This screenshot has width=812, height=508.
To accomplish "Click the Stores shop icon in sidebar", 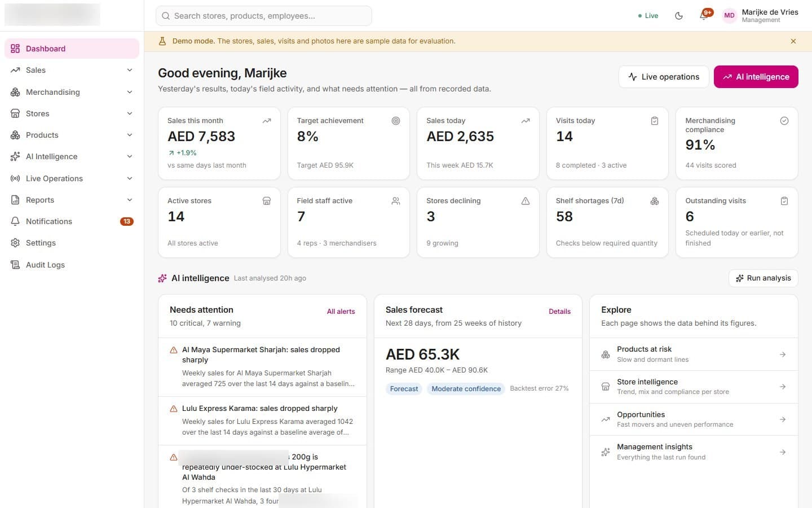I will [15, 113].
